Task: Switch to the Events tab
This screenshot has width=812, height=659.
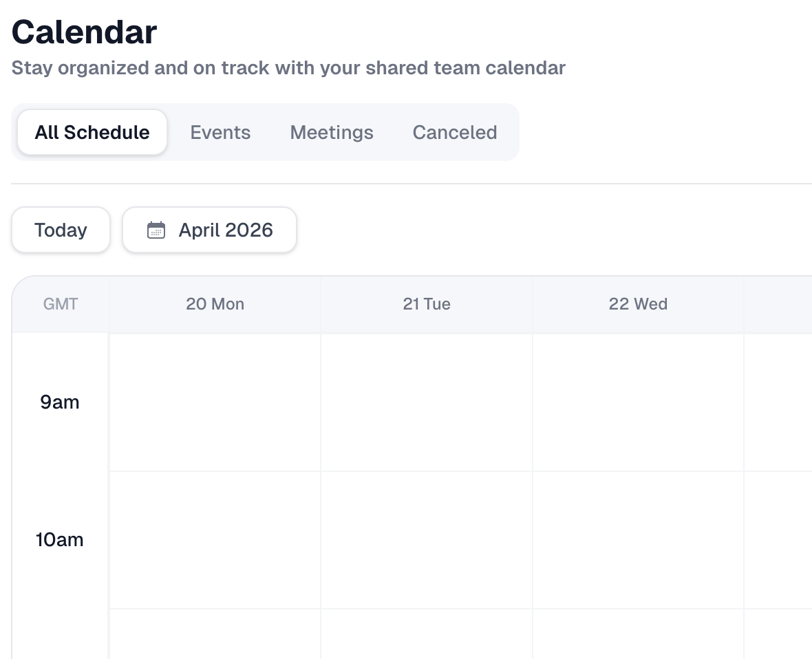Action: coord(220,132)
